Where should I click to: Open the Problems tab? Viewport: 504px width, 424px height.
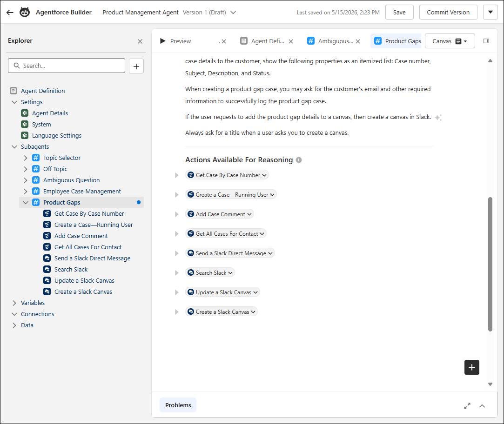point(178,405)
